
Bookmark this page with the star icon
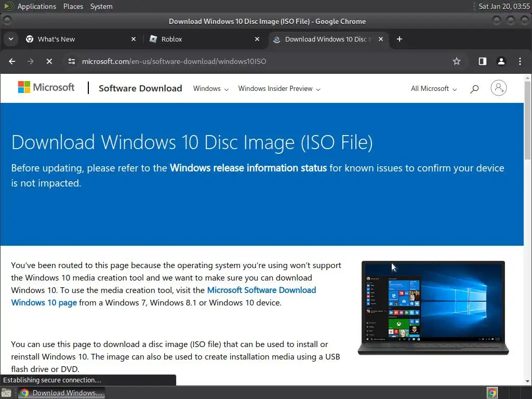pos(457,61)
